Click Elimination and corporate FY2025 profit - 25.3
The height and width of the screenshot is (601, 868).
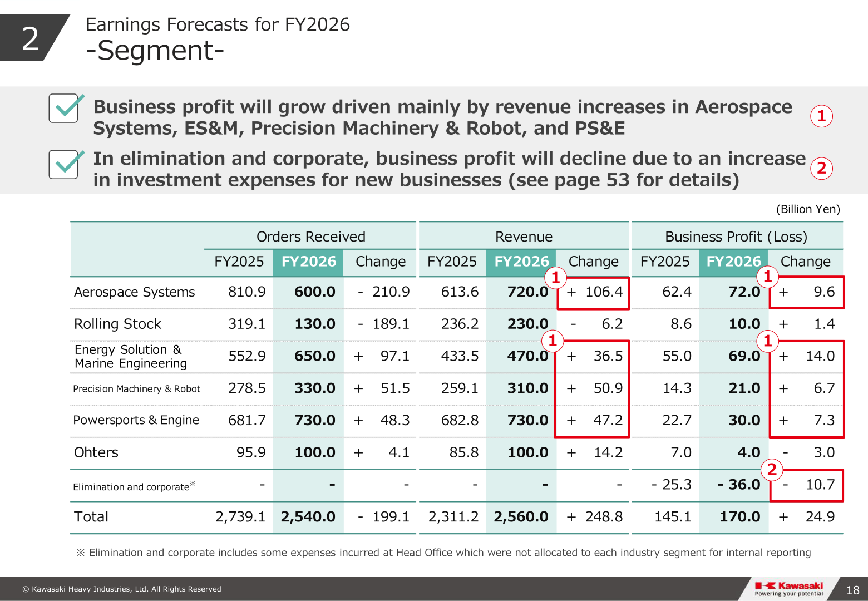click(672, 485)
